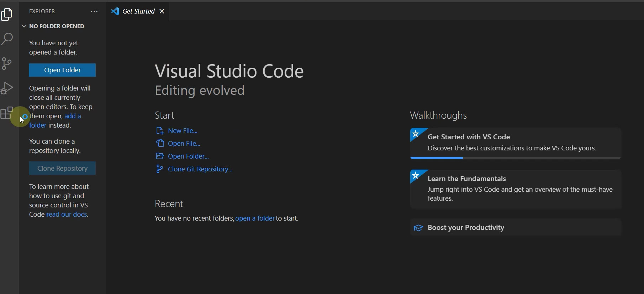
Task: Select the Get Started tab
Action: 138,11
